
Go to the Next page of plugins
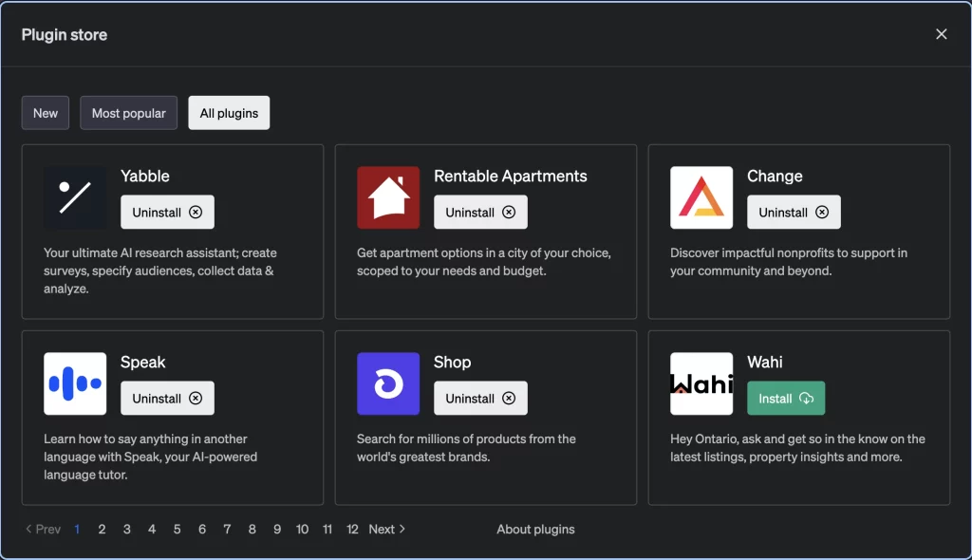point(387,529)
